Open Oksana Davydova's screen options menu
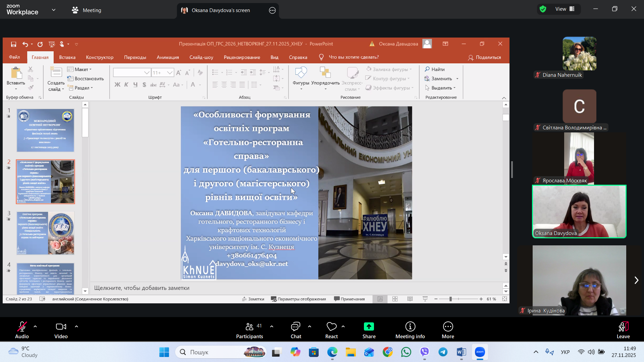 (272, 10)
